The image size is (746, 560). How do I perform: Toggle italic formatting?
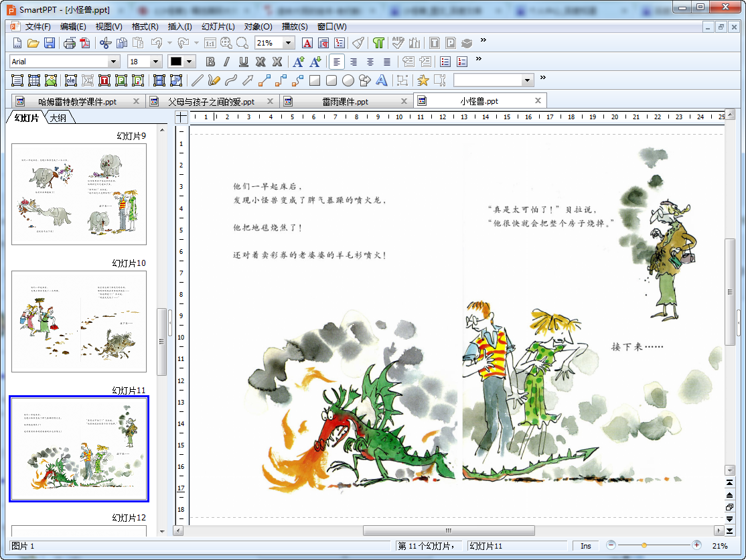[x=227, y=62]
